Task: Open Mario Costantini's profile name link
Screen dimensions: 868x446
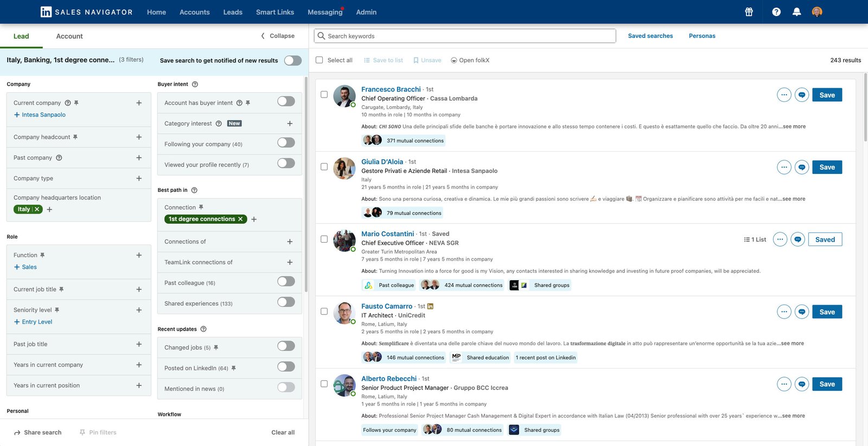Action: pos(387,234)
